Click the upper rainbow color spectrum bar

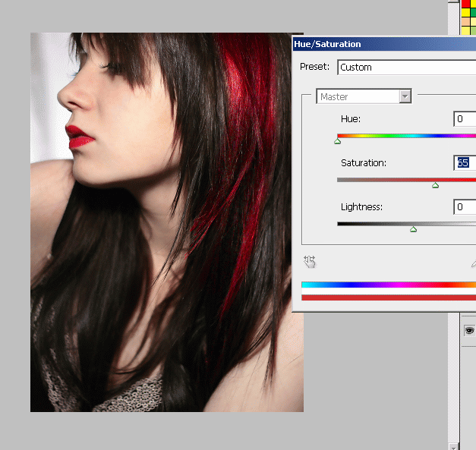pyautogui.click(x=388, y=285)
